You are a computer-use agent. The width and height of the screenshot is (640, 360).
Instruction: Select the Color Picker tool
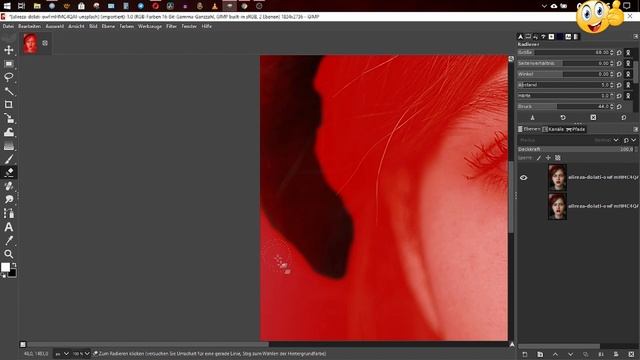tap(9, 240)
